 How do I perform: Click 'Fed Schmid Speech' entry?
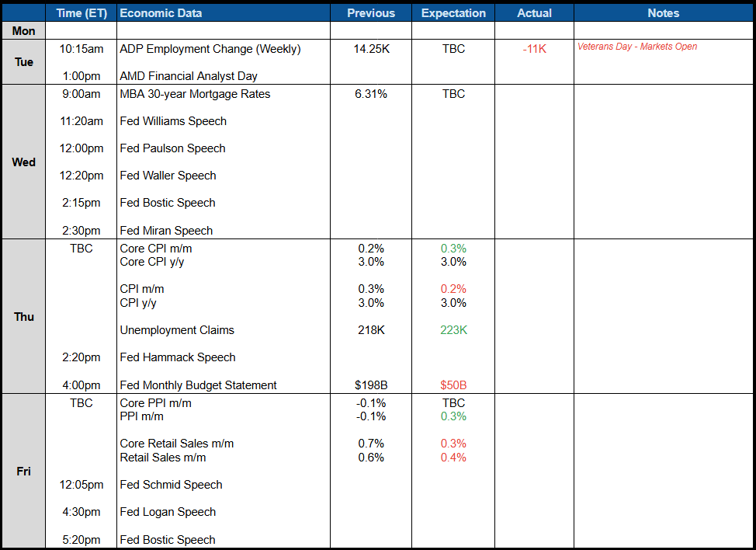click(x=171, y=485)
